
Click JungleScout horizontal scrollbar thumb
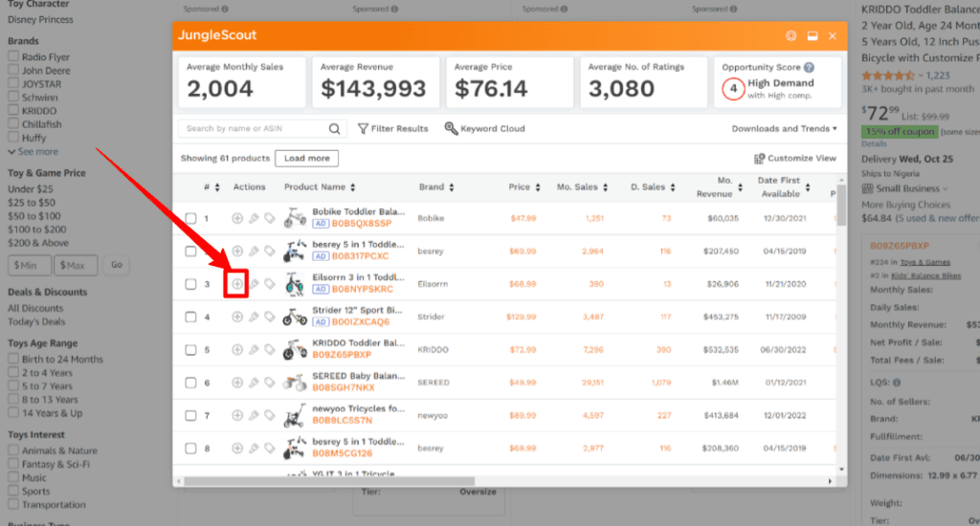point(329,481)
